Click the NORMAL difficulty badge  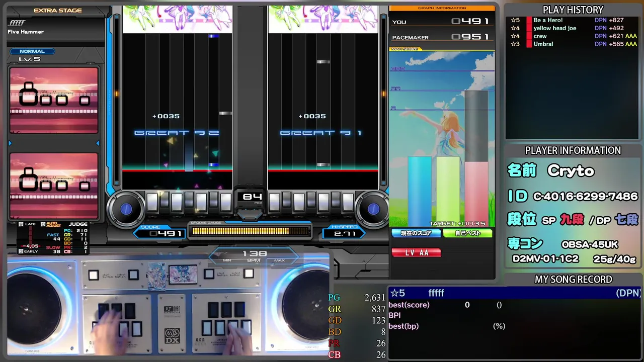[x=32, y=51]
